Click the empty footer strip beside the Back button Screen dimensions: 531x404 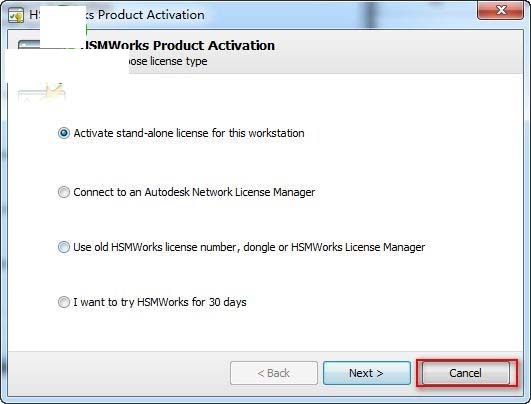click(119, 373)
